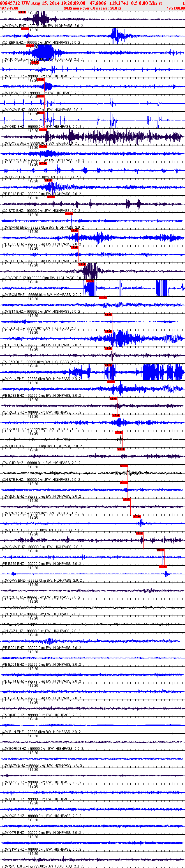
Task: Click the red pick flag on PB B926 trace
Action: click(160, 550)
